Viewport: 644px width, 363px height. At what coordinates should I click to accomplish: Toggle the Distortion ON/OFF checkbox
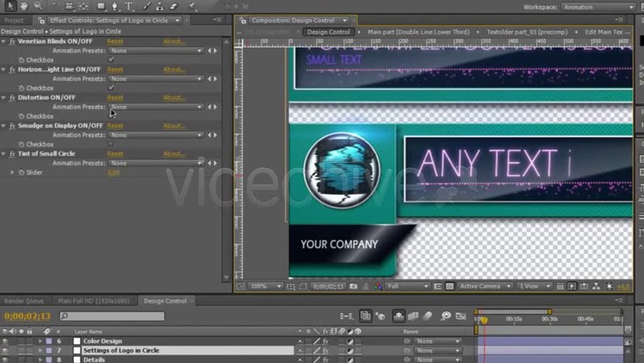tap(111, 116)
